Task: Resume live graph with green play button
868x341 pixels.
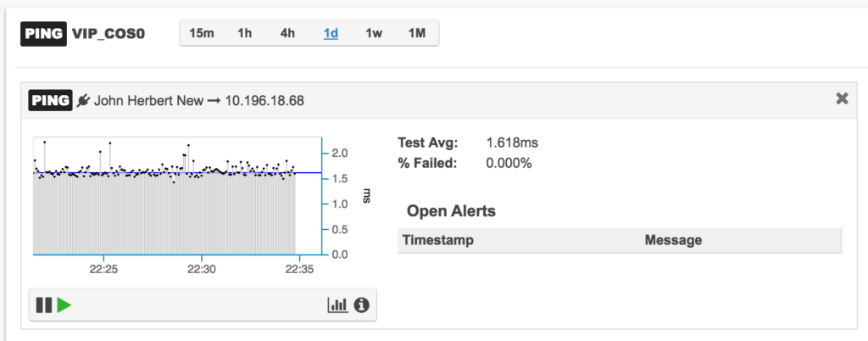Action: click(x=64, y=305)
